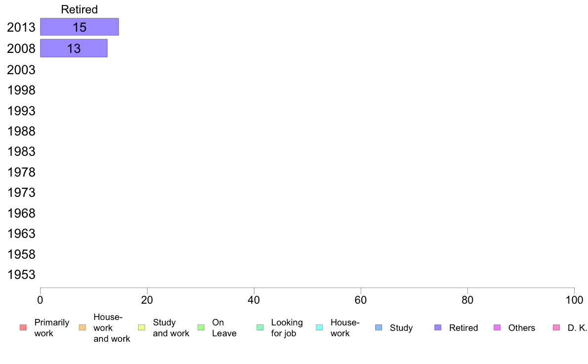Click the Looking for job legend text

287,328
